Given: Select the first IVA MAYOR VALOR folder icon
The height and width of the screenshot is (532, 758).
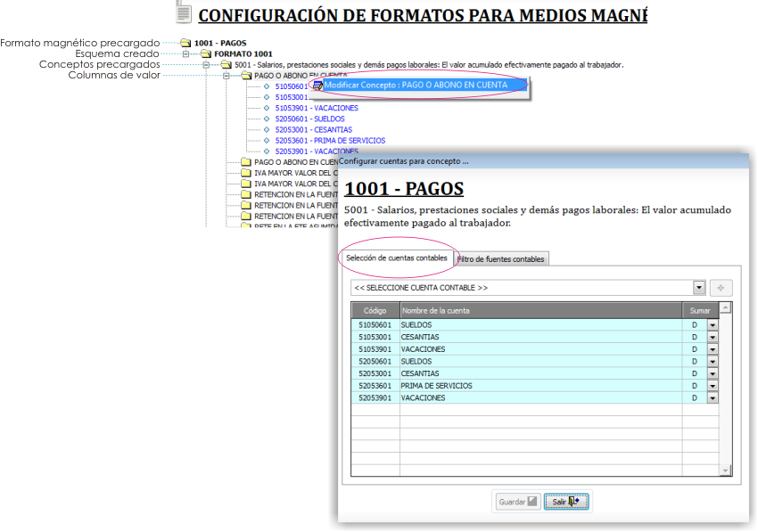Looking at the screenshot, I should pos(246,173).
